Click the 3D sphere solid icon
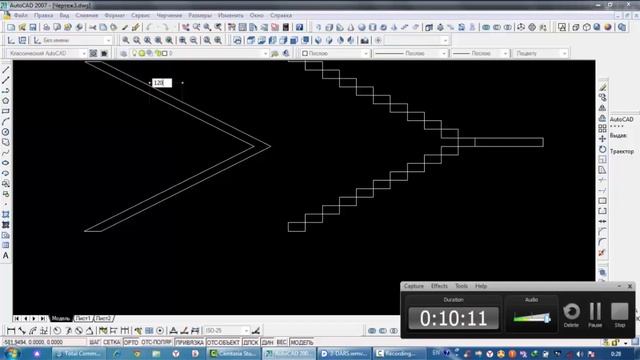The width and height of the screenshot is (640, 360). tap(362, 27)
